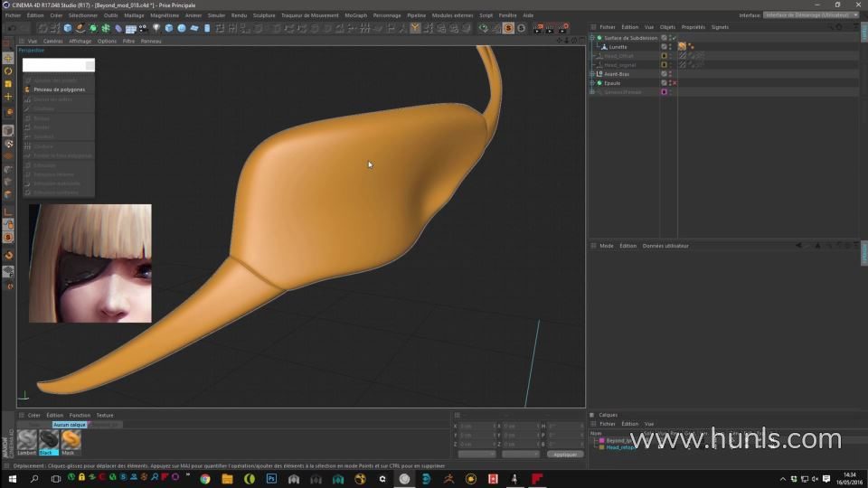Screen dimensions: 868x488
Task: Open the MoGraph menu
Action: click(x=355, y=15)
